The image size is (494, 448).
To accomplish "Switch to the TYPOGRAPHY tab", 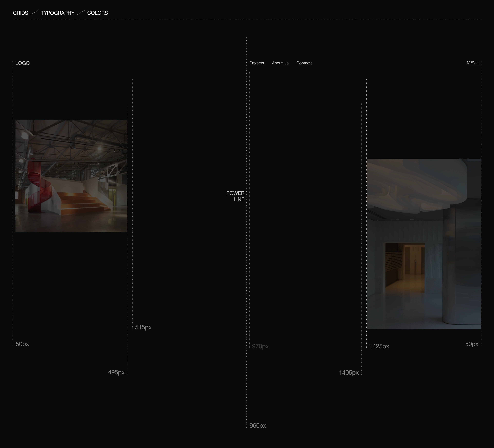I will click(58, 13).
